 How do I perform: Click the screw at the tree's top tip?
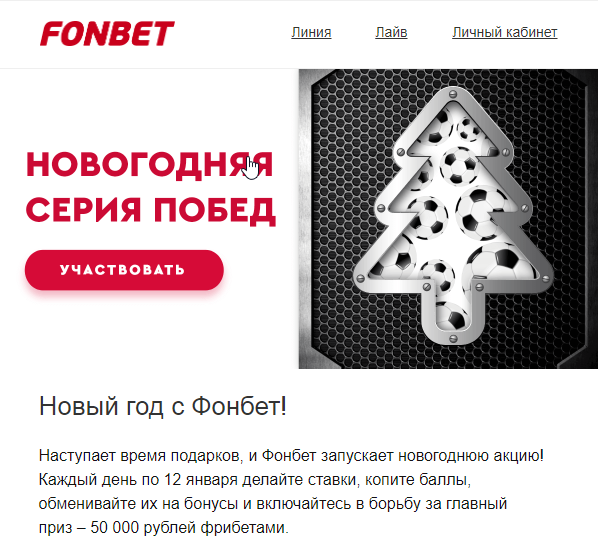pyautogui.click(x=453, y=93)
